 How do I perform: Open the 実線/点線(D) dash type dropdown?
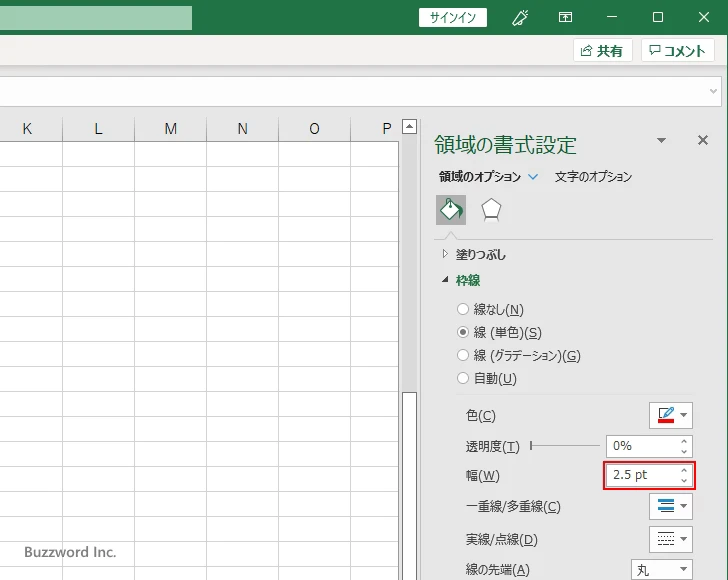670,539
